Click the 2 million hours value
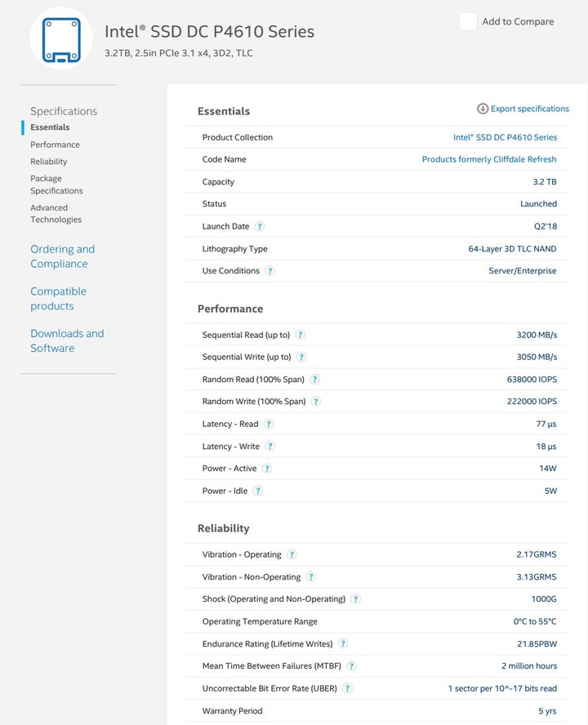The height and width of the screenshot is (725, 588). 529,666
